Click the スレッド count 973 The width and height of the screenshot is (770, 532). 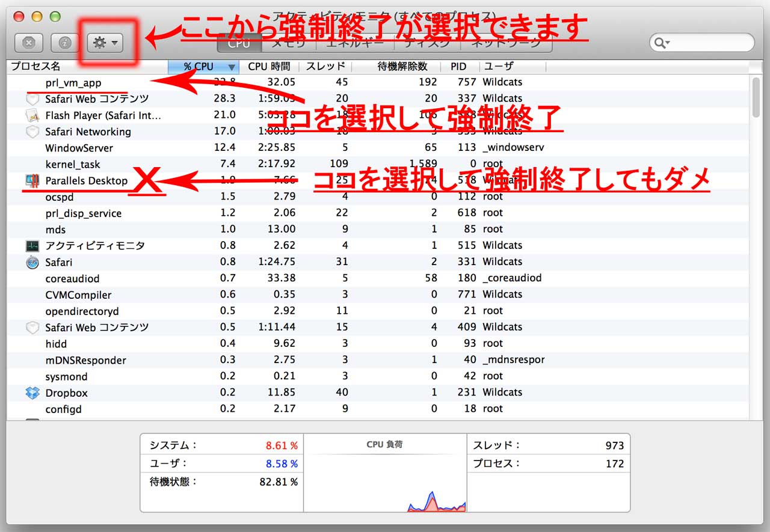tap(615, 446)
